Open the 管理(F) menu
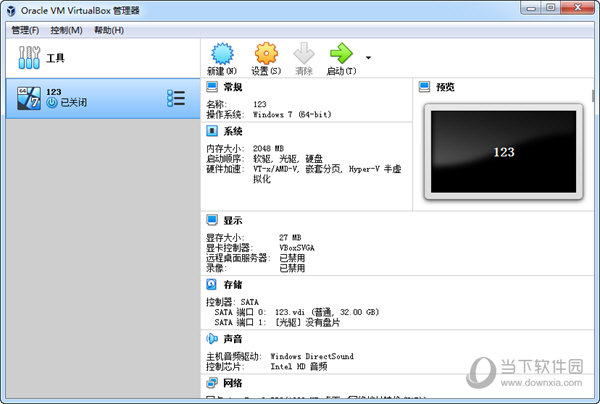The width and height of the screenshot is (600, 404). (25, 30)
